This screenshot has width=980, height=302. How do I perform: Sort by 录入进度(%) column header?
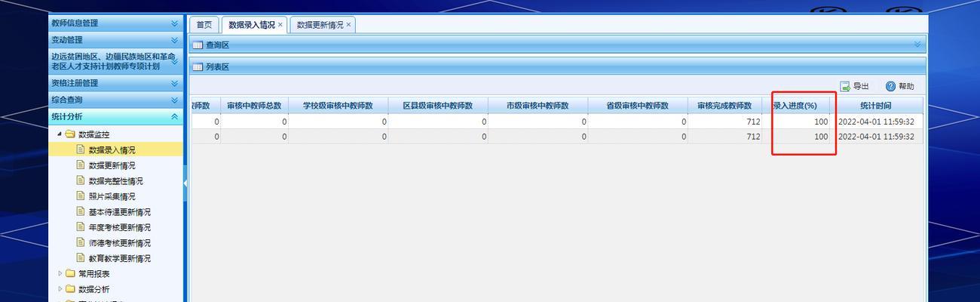click(795, 106)
